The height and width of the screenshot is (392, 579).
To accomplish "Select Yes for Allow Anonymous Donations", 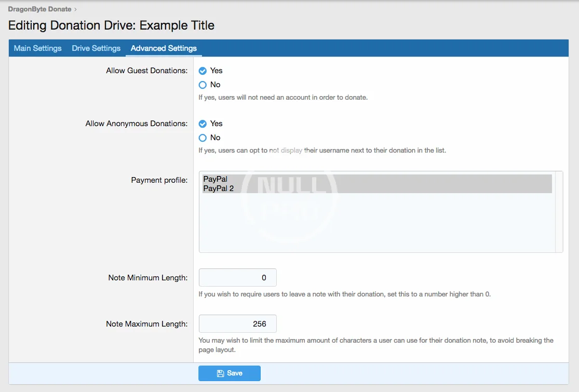I will tap(203, 124).
